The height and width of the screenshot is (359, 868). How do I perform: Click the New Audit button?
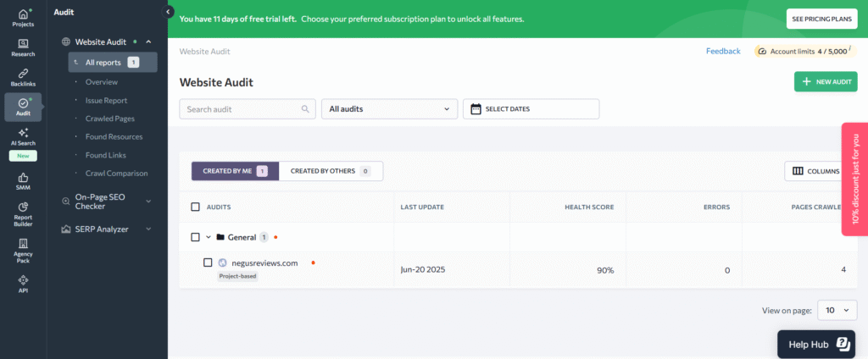826,81
